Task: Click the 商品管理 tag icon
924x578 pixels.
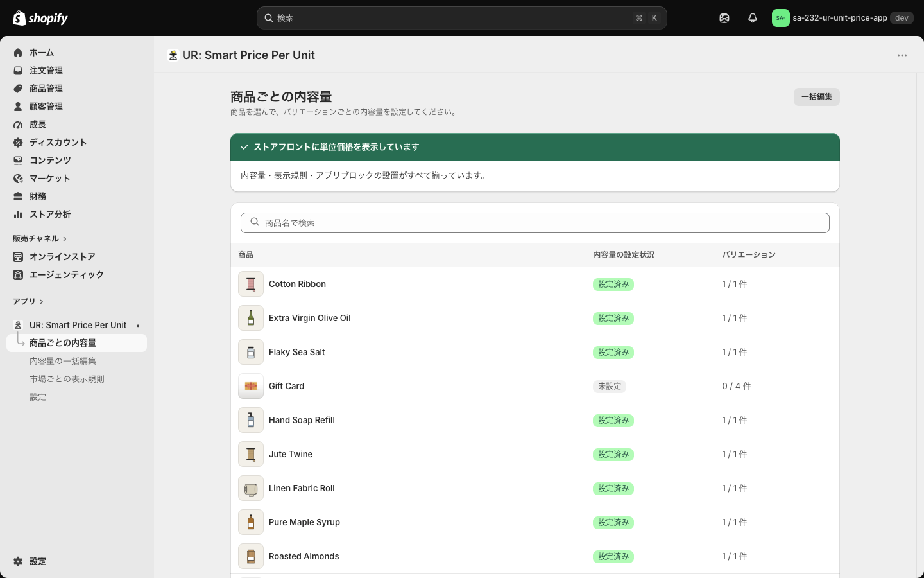Action: [x=18, y=89]
